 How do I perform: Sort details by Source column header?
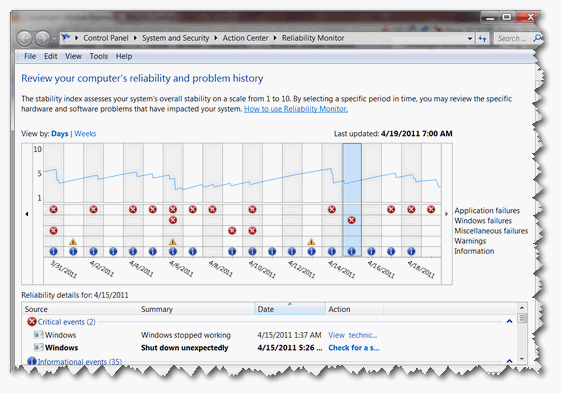click(80, 309)
